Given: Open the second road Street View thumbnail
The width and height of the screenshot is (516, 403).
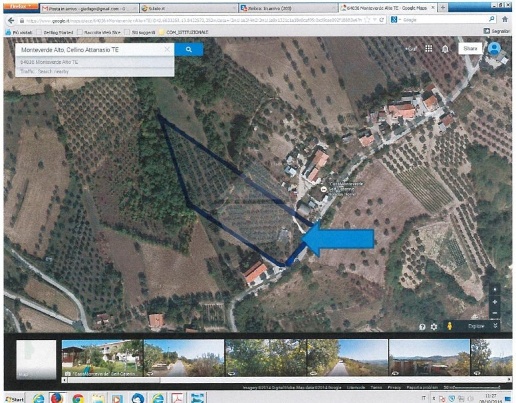Looking at the screenshot, I should coord(184,358).
